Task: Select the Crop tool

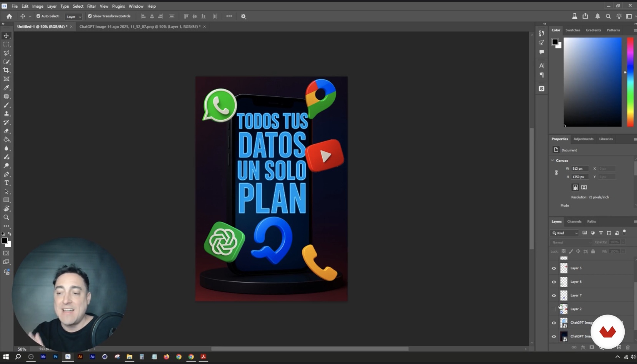Action: pyautogui.click(x=7, y=70)
